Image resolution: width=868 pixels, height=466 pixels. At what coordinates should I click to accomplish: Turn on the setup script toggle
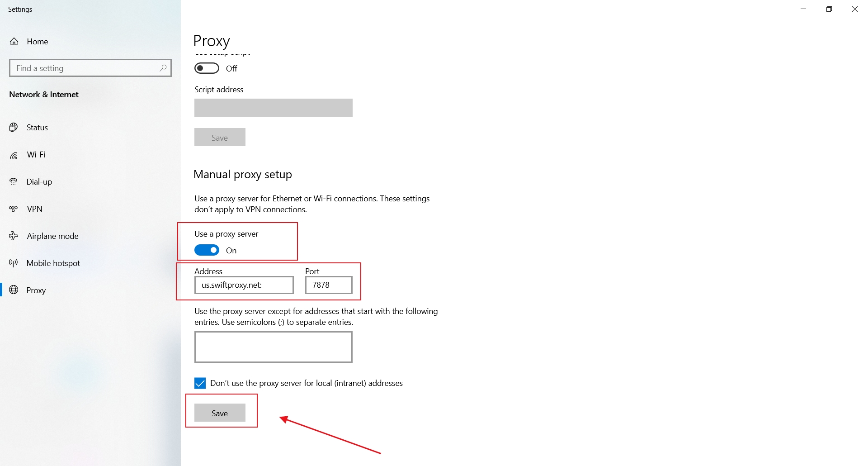(x=207, y=68)
